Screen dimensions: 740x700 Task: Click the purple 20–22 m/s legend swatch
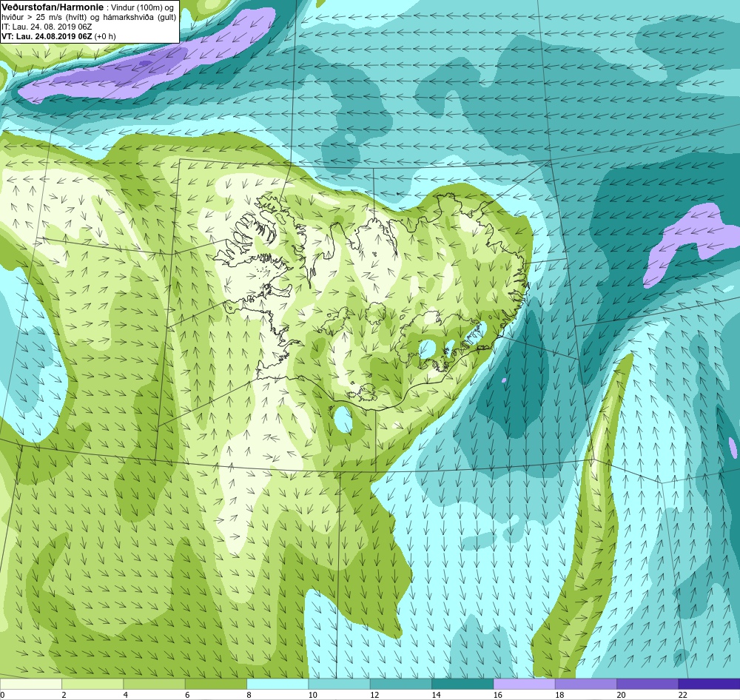pos(647,684)
